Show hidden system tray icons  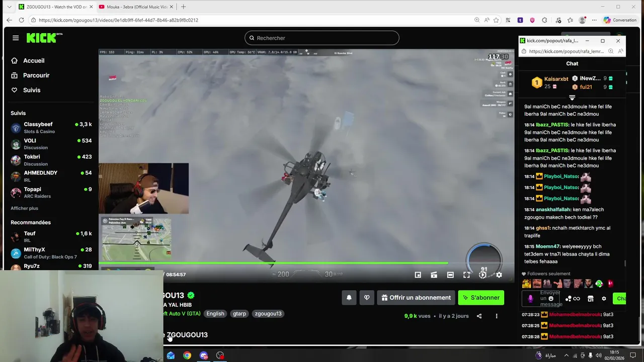[567, 355]
